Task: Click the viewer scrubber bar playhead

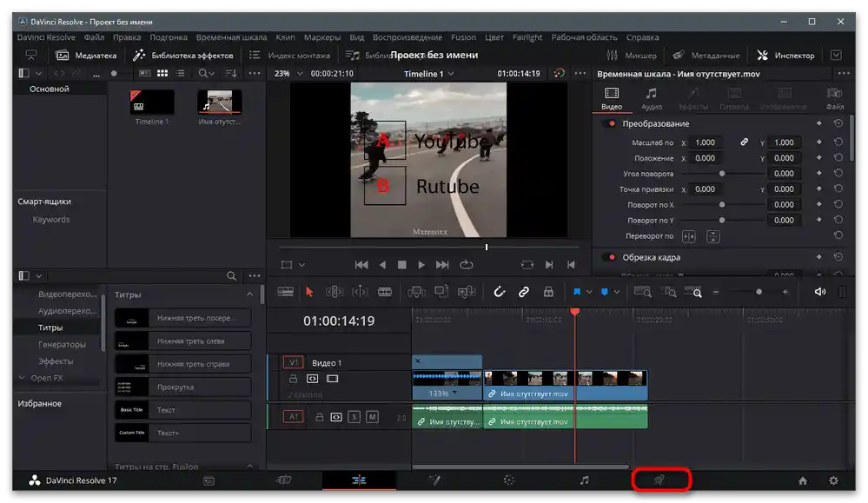Action: coord(487,247)
